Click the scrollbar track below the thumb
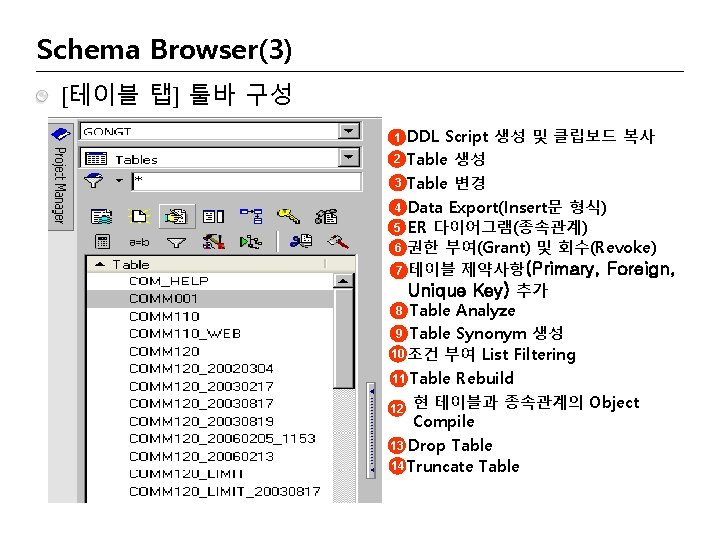The width and height of the screenshot is (720, 540). [344, 445]
